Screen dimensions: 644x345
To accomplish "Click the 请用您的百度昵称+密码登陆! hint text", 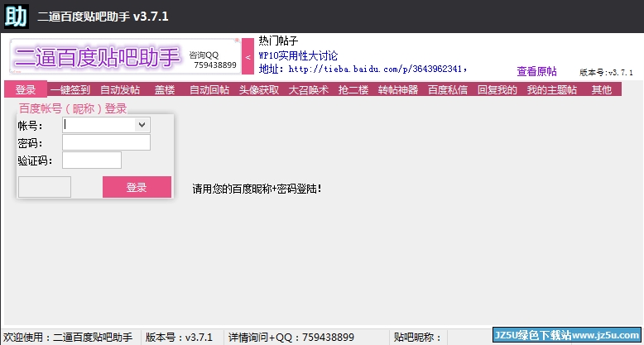I will pyautogui.click(x=257, y=189).
